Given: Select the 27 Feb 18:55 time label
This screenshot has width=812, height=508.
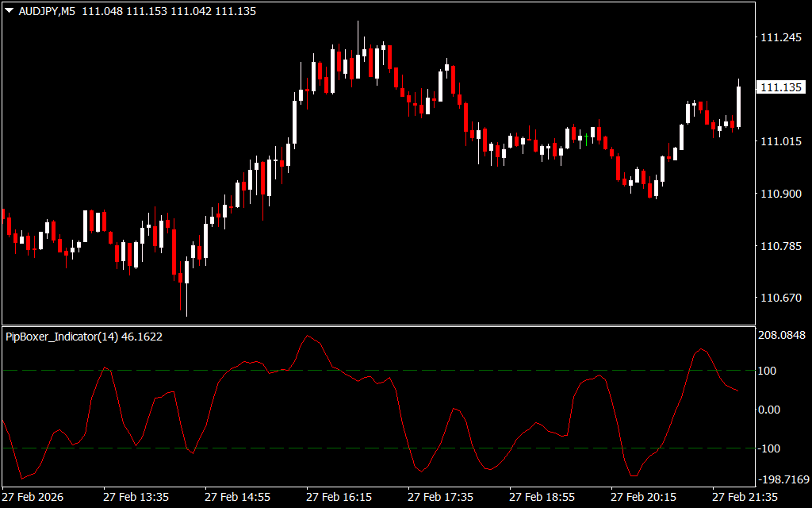Looking at the screenshot, I should [x=542, y=497].
